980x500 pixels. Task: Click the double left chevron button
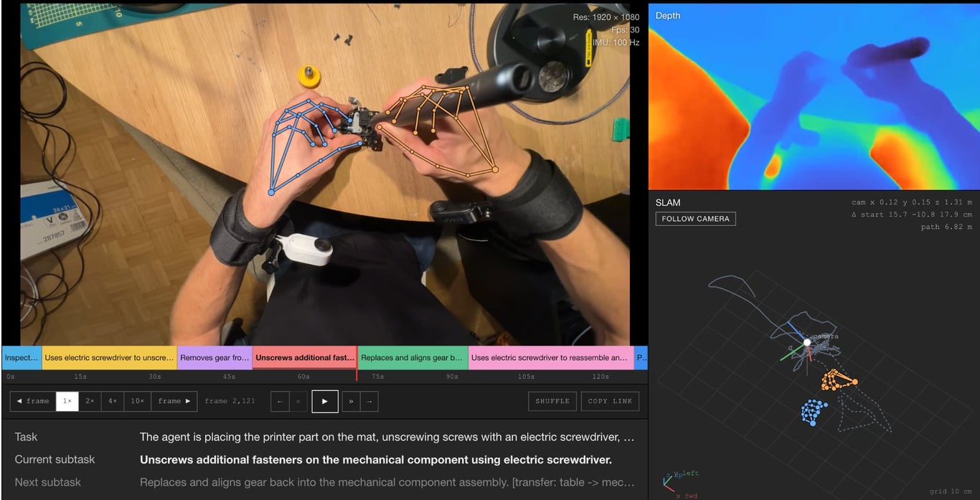[x=298, y=401]
